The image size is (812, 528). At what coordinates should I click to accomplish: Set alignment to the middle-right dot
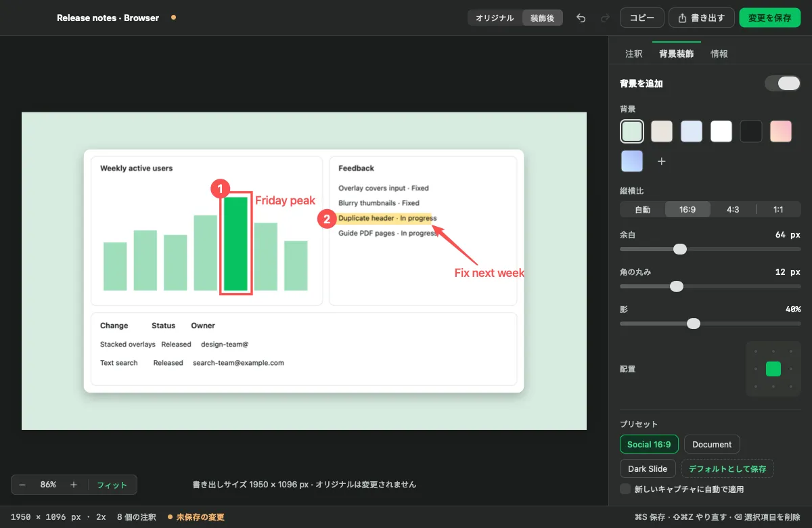point(791,369)
